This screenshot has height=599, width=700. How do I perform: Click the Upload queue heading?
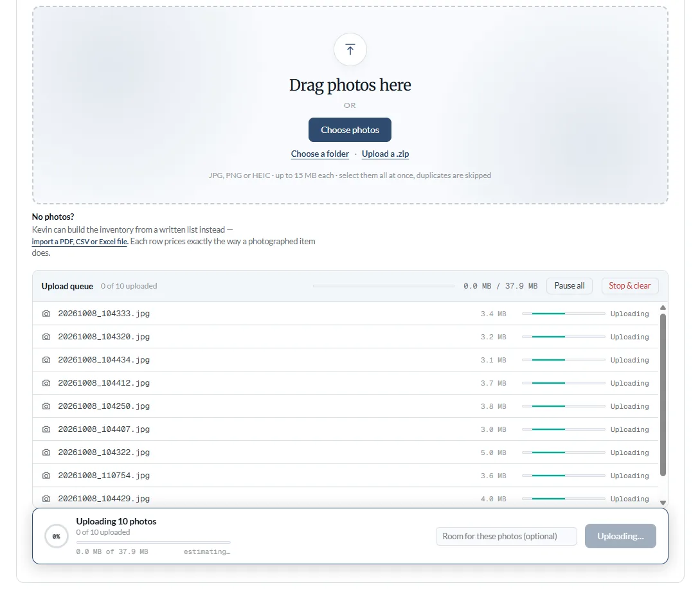[67, 286]
